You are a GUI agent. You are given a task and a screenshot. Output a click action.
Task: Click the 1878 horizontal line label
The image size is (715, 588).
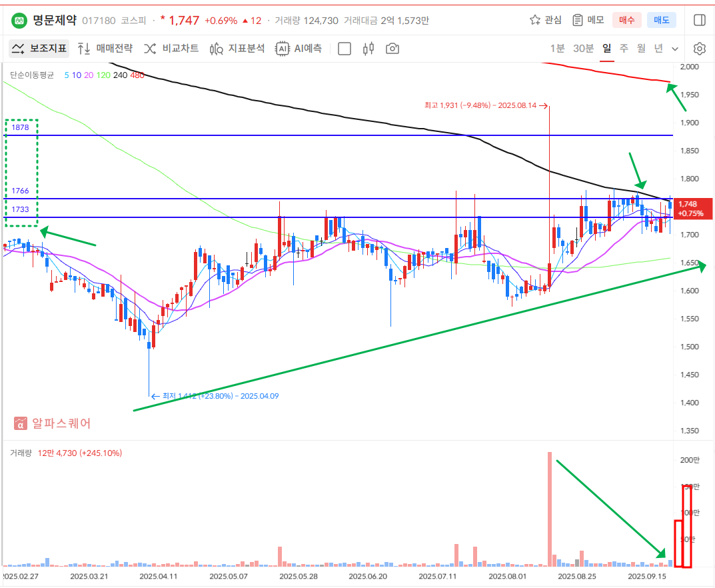[21, 127]
